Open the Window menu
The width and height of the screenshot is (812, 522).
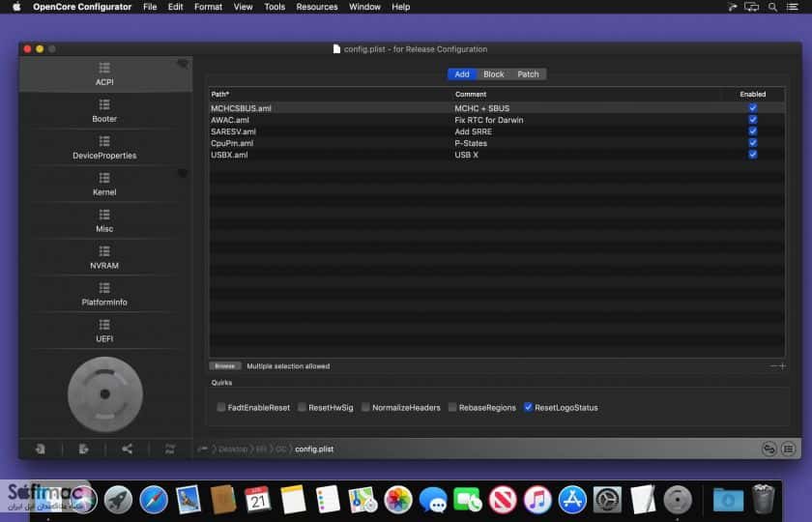(364, 7)
